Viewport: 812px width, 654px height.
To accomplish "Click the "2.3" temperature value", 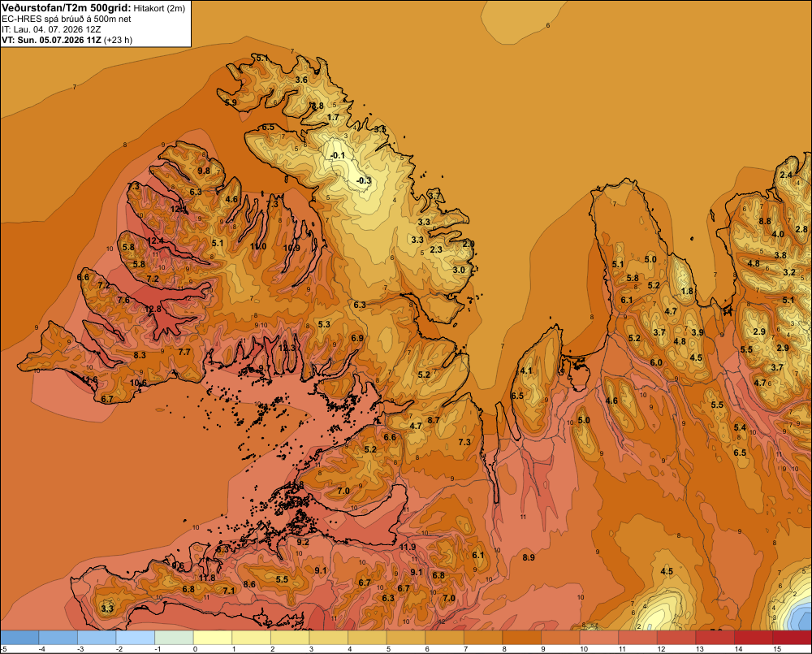I will click(x=437, y=249).
